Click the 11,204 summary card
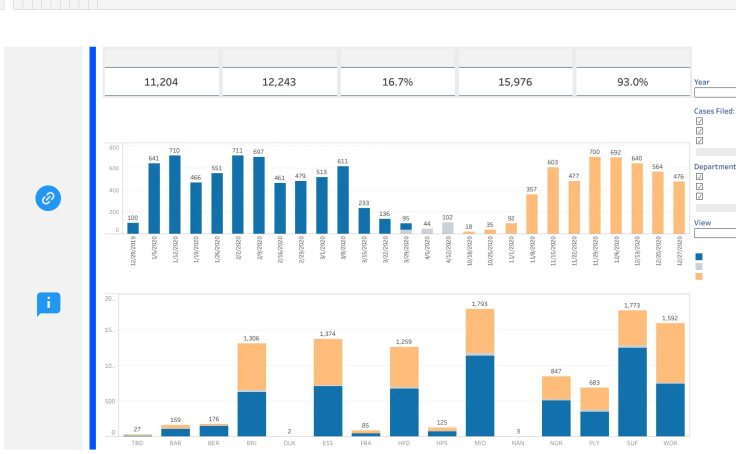This screenshot has height=454, width=736. point(161,82)
